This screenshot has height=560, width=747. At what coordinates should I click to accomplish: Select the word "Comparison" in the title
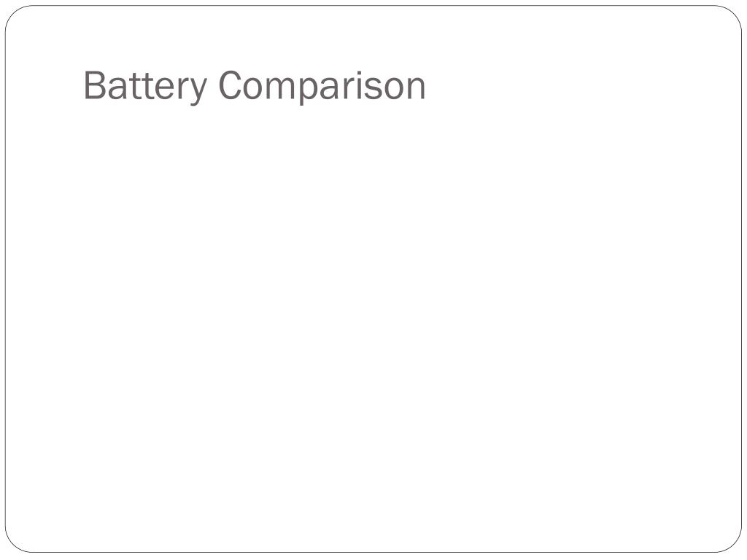322,86
